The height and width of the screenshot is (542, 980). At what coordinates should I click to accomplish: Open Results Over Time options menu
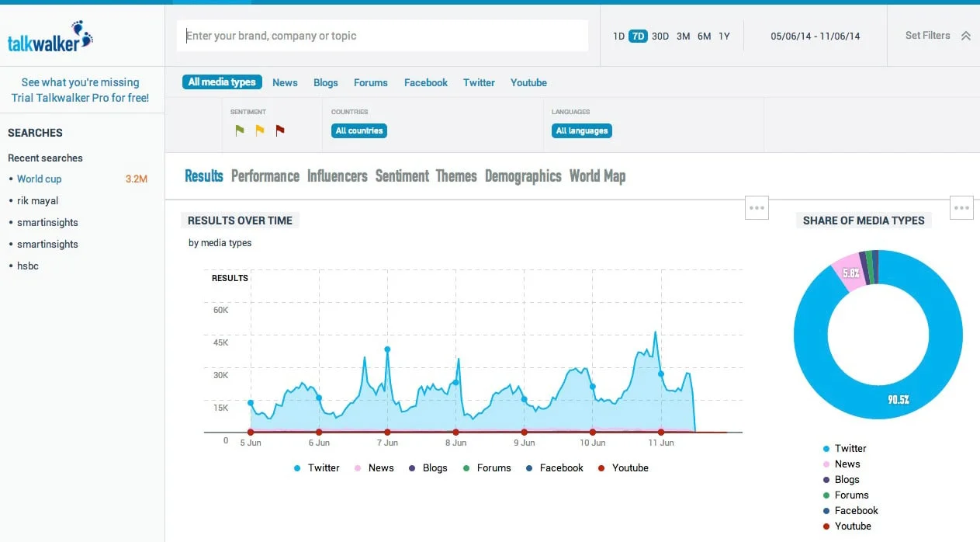click(757, 208)
